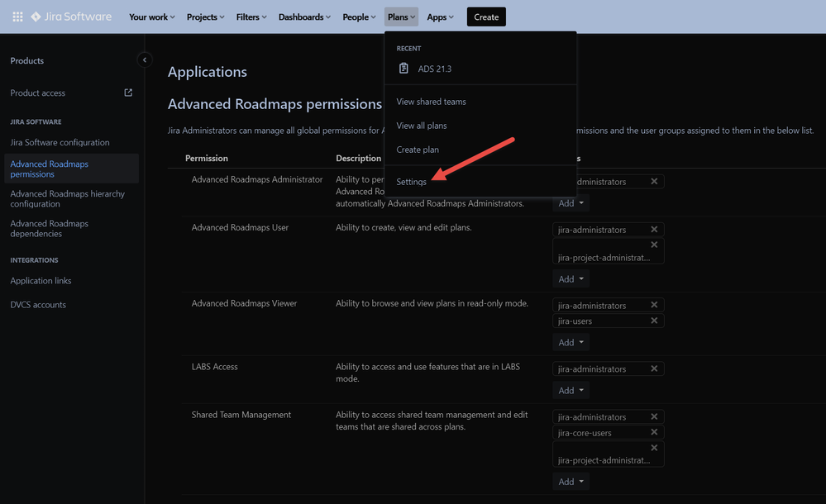The image size is (826, 504).
Task: Expand the Apps menu
Action: coord(440,17)
